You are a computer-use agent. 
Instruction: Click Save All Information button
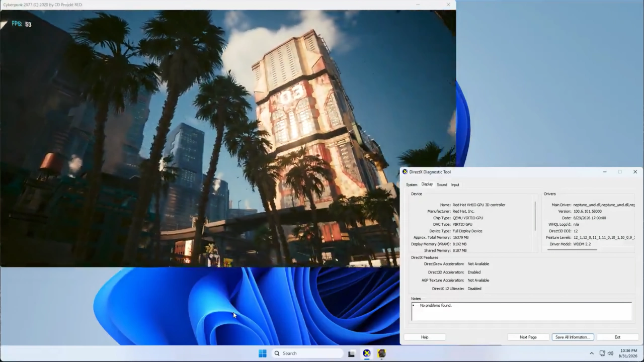coord(573,337)
